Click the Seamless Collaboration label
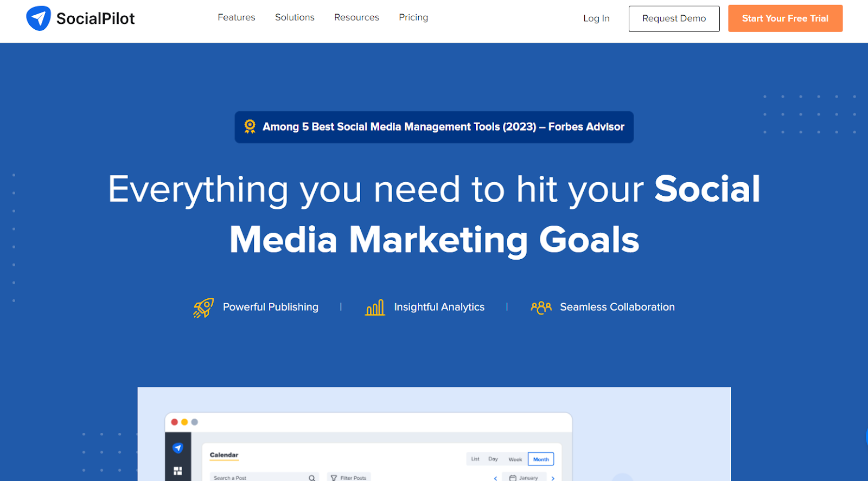The height and width of the screenshot is (481, 868). (617, 307)
